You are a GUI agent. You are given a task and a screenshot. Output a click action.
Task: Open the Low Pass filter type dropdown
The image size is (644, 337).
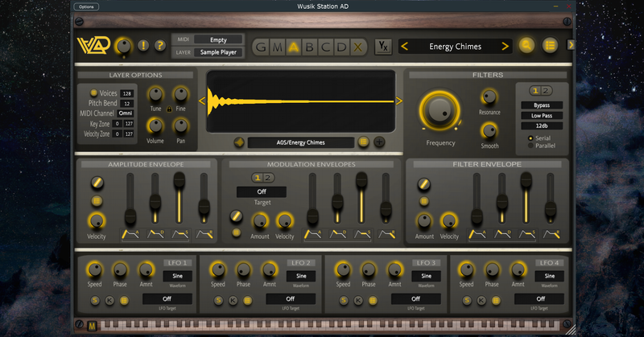pyautogui.click(x=542, y=116)
